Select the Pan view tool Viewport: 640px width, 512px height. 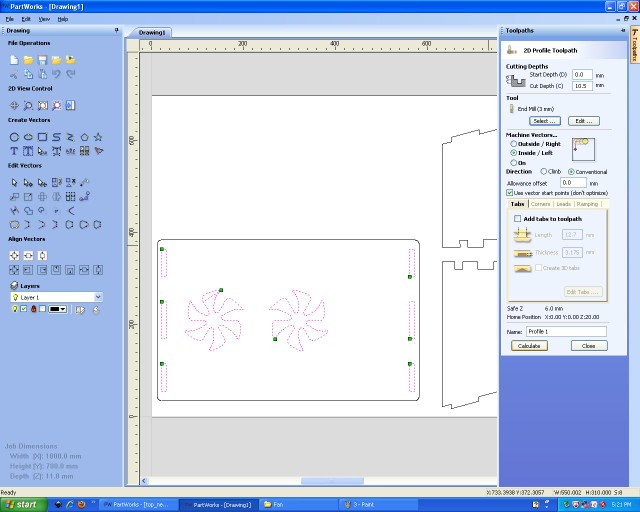click(14, 105)
